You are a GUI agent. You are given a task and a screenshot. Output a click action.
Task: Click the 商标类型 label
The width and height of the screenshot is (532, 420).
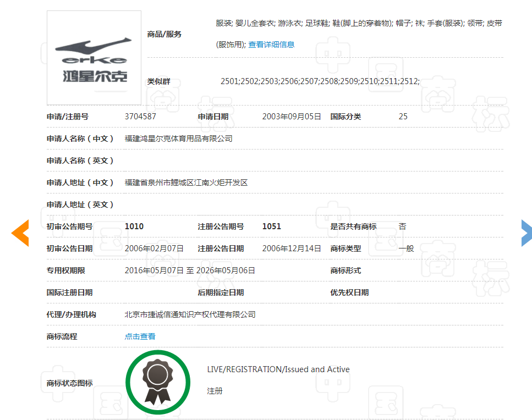click(345, 248)
